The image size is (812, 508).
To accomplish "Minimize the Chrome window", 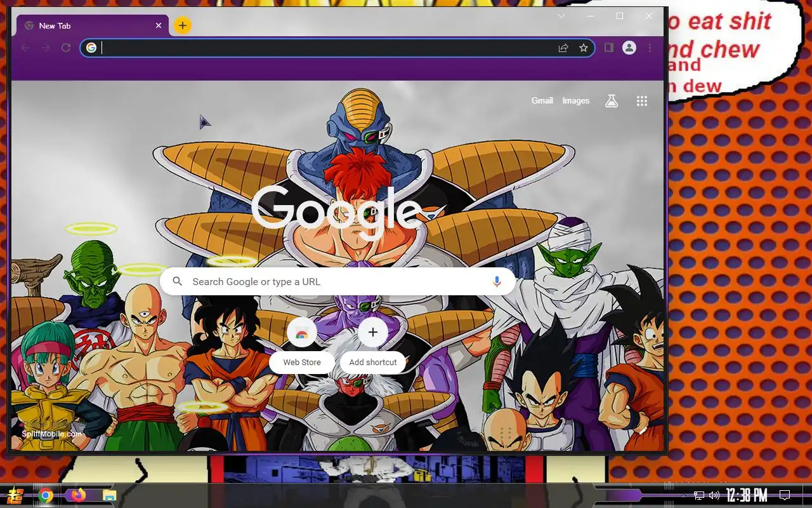I will (591, 16).
